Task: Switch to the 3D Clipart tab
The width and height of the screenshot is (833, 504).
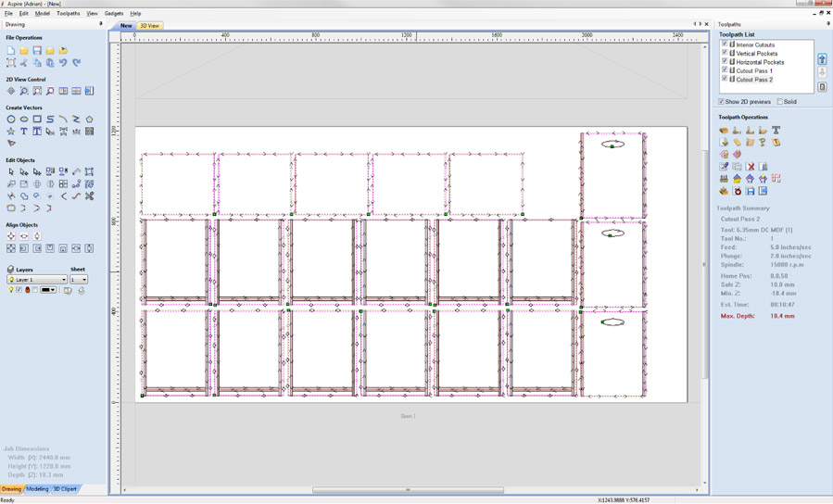Action: pos(65,488)
